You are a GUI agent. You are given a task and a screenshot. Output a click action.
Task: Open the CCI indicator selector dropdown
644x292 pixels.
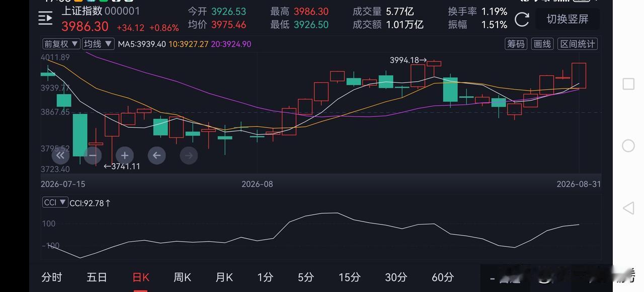click(55, 202)
